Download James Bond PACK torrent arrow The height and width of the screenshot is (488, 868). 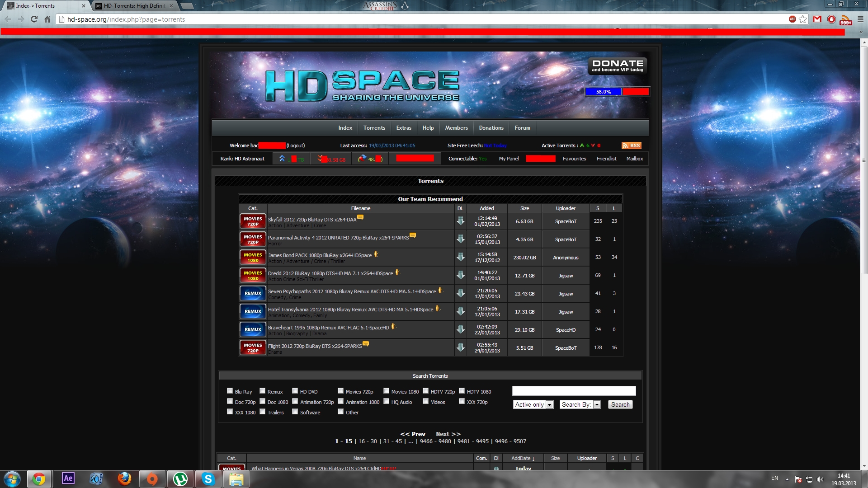click(460, 257)
